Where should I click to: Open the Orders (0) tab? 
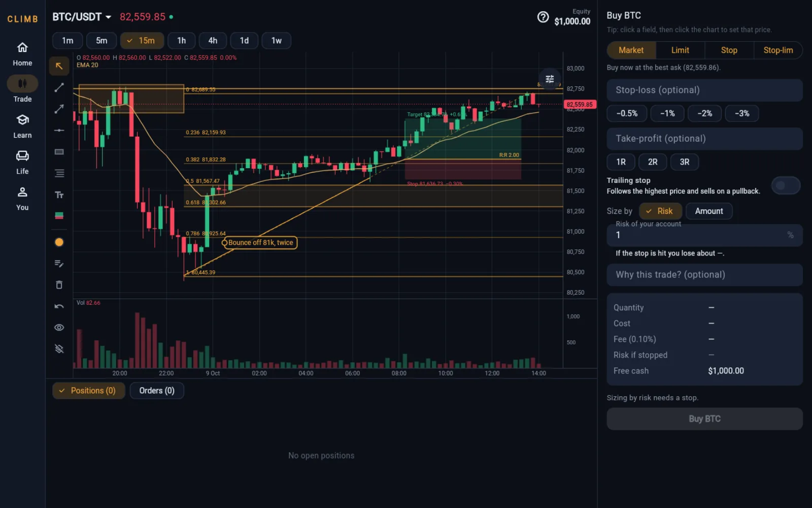[x=157, y=391]
